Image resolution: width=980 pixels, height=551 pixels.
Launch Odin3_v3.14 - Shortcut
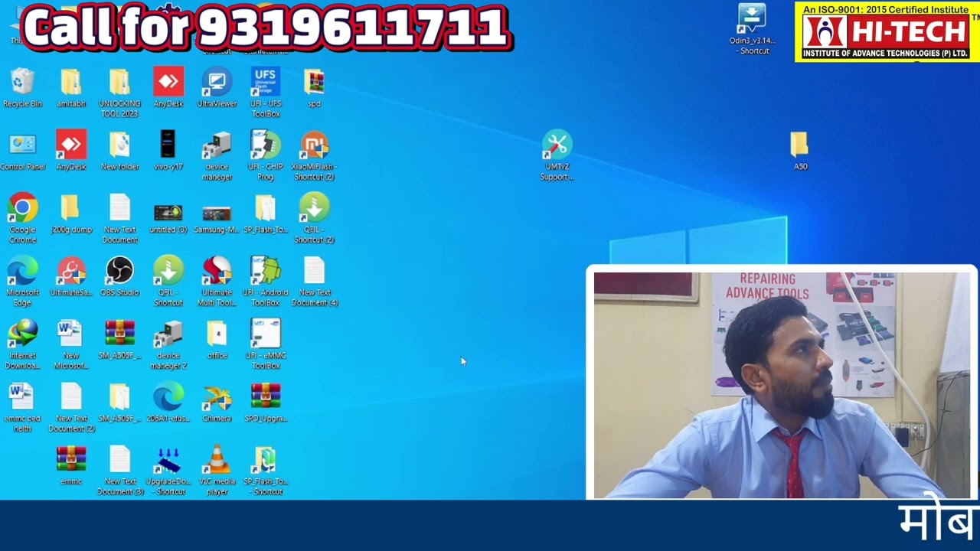click(x=752, y=29)
